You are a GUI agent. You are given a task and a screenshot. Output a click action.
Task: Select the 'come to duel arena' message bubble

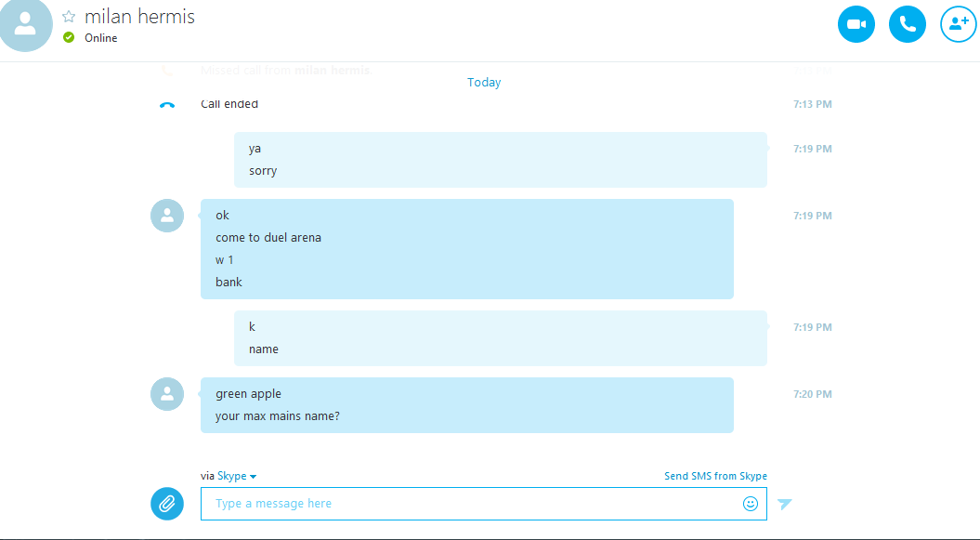click(x=467, y=249)
